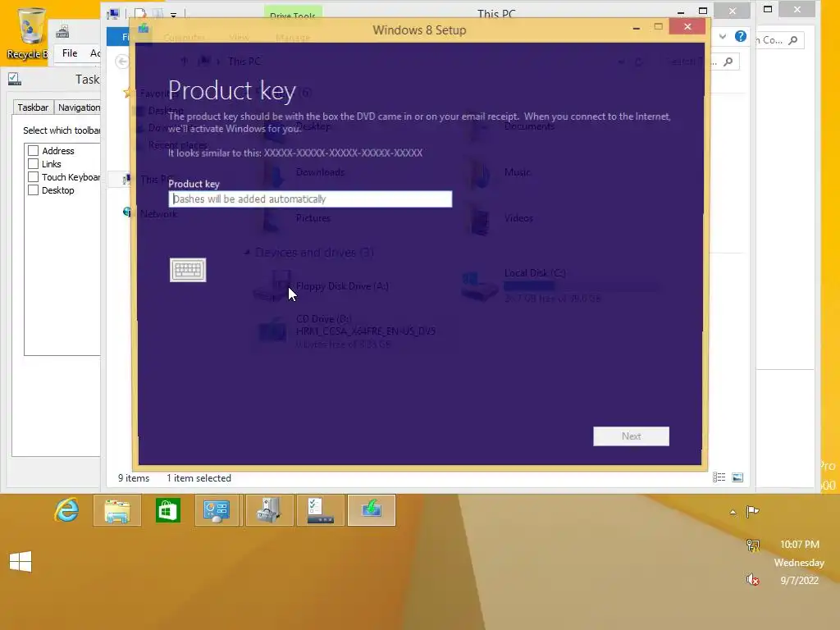This screenshot has width=840, height=630.
Task: Expand the ribbon chevron in This PC
Action: [x=723, y=36]
